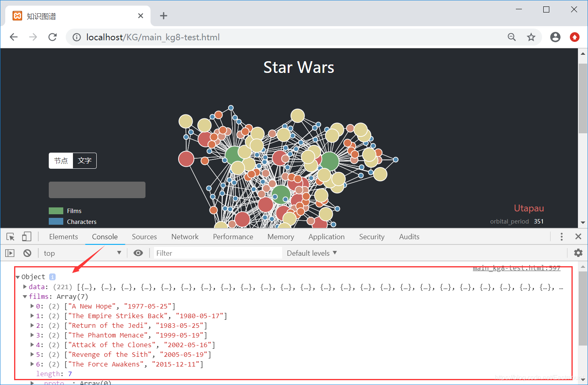Viewport: 588px width, 385px height.
Task: Expand the data array entry
Action: 25,287
